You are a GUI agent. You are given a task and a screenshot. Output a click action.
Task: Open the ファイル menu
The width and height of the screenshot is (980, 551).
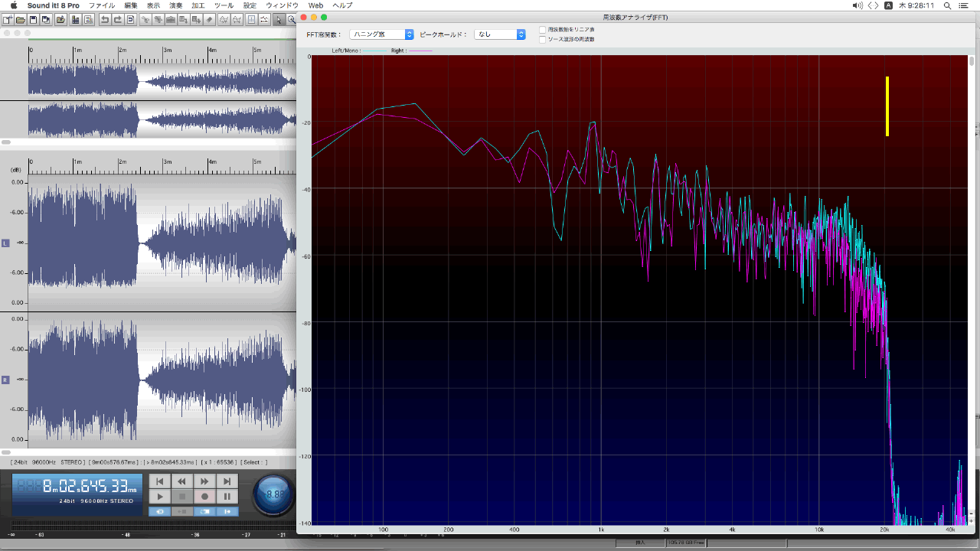click(x=102, y=5)
